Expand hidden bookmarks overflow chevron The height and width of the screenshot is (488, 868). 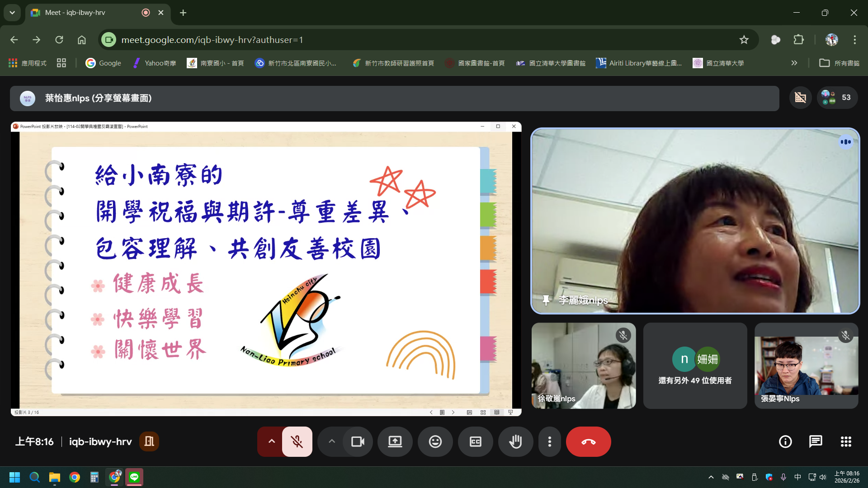pos(794,63)
